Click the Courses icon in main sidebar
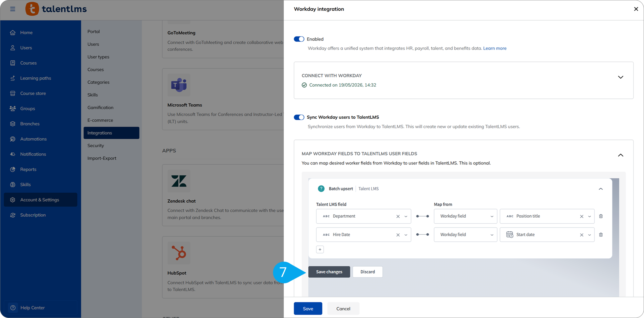644x318 pixels. point(13,63)
